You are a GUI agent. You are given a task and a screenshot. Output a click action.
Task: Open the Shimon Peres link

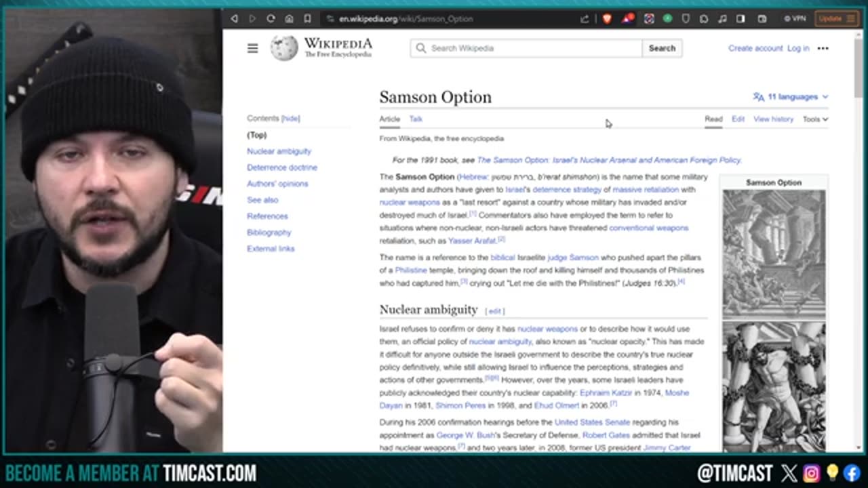(x=460, y=406)
